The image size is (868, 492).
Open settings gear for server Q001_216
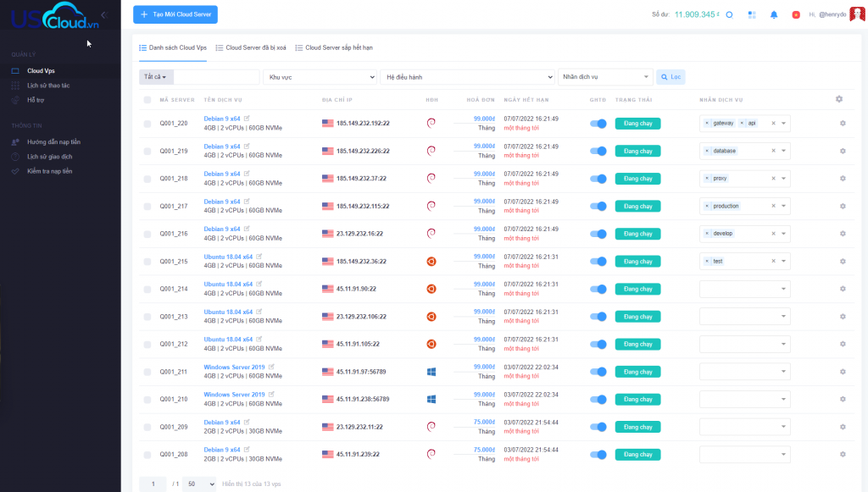coord(843,233)
